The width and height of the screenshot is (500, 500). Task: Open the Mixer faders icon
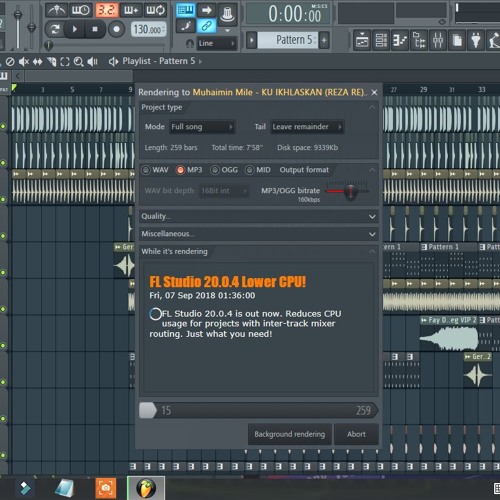[x=438, y=41]
